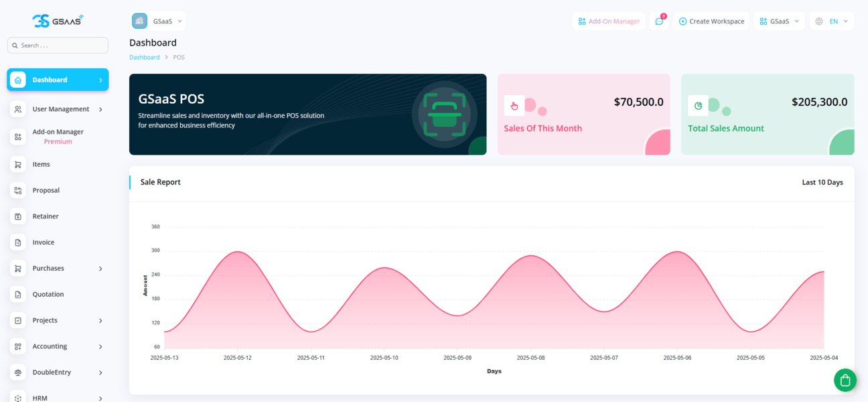
Task: Click the Total Sales Amount pie icon
Action: point(698,105)
